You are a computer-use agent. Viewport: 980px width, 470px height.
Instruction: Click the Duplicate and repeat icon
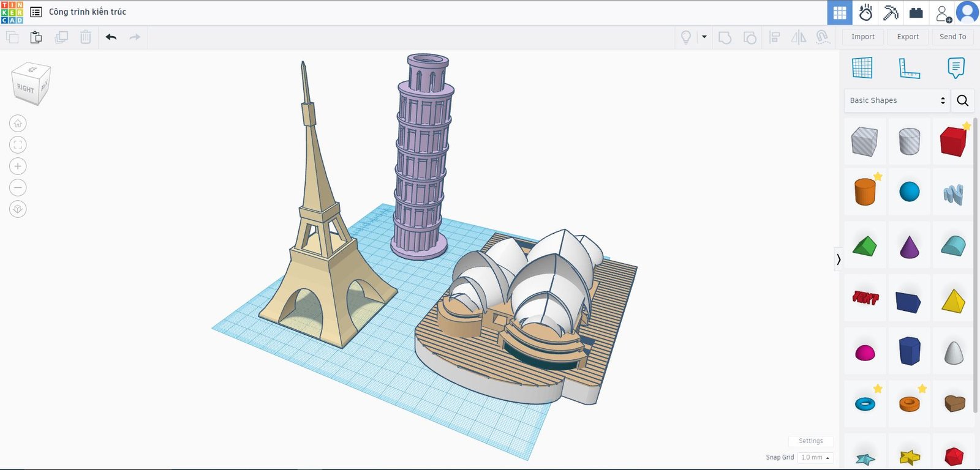pos(61,37)
